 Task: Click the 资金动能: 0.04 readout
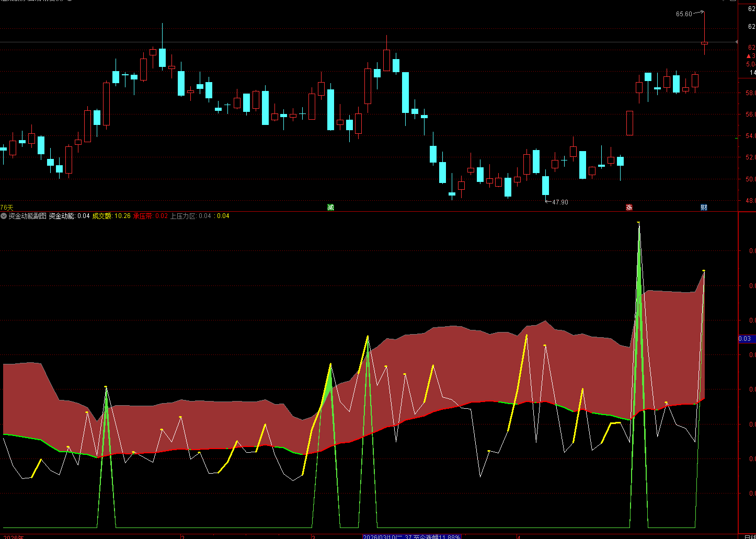coord(70,216)
